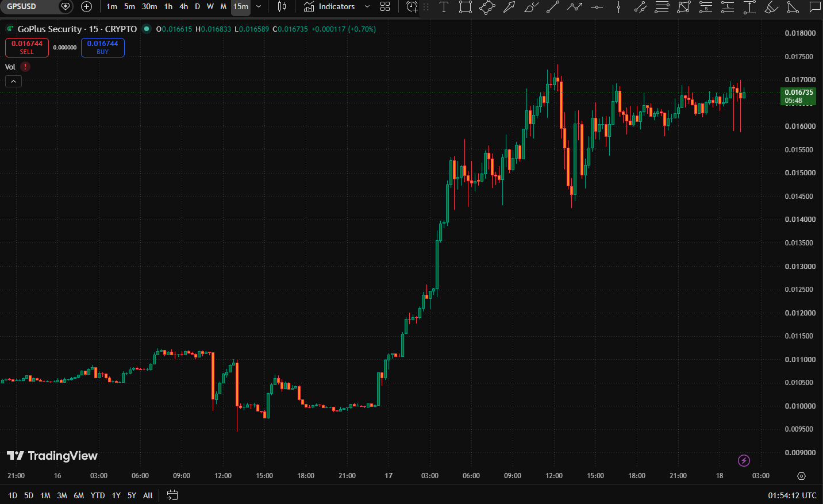This screenshot has height=504, width=823.
Task: Select the Long position tool
Action: pos(728,7)
